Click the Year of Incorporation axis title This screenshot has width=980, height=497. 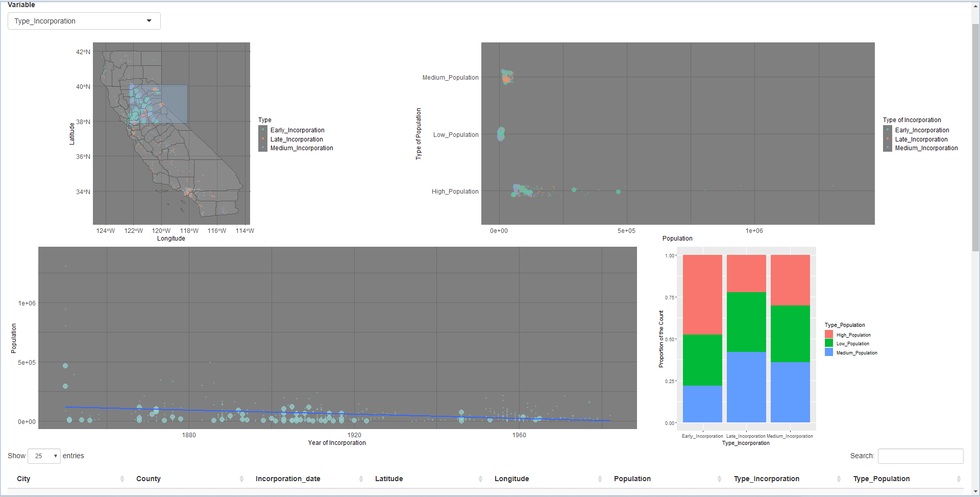tap(337, 443)
